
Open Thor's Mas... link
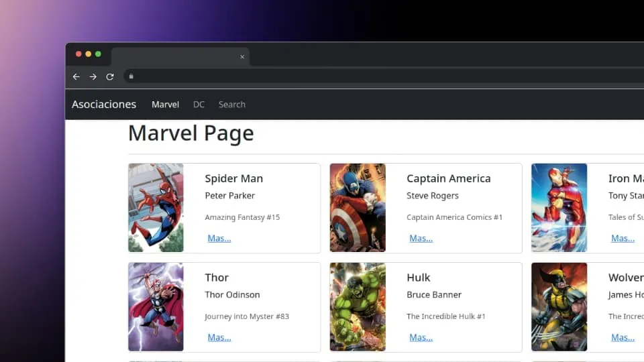219,338
